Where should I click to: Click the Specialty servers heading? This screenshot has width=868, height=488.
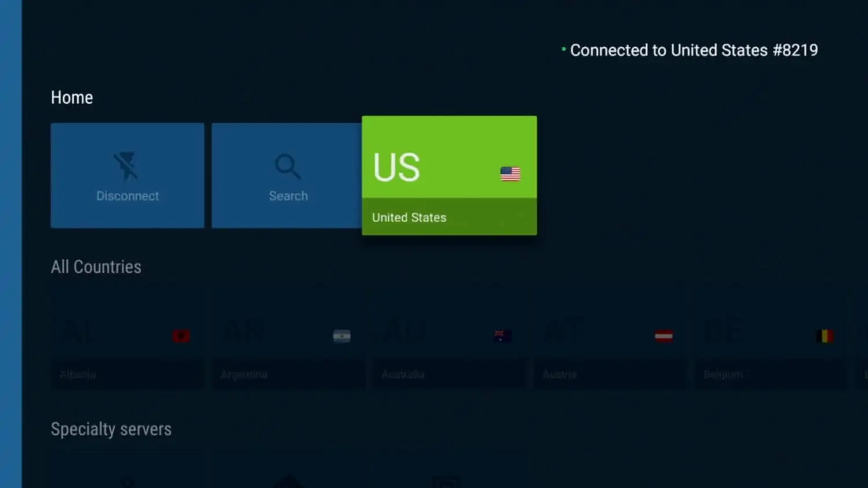pos(111,429)
